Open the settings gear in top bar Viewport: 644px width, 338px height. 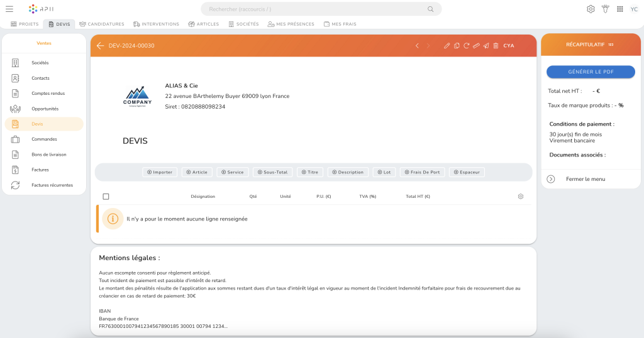point(591,9)
